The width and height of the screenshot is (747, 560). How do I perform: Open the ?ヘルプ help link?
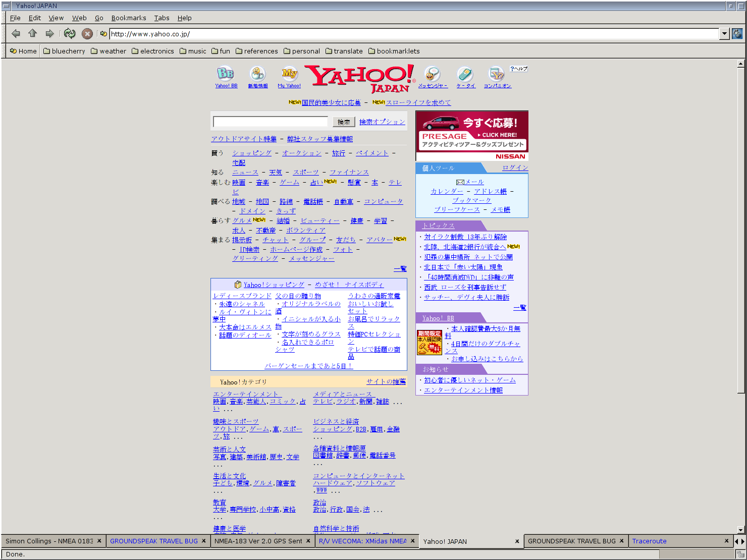click(519, 69)
